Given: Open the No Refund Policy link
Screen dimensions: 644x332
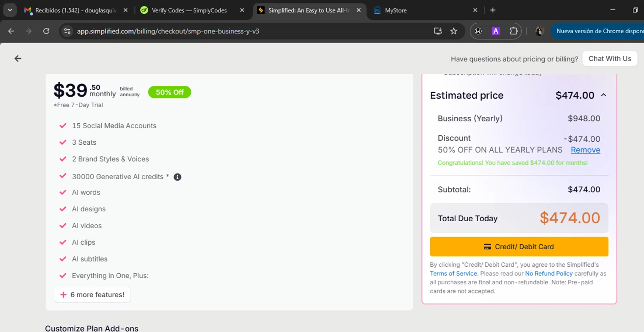Looking at the screenshot, I should point(549,273).
